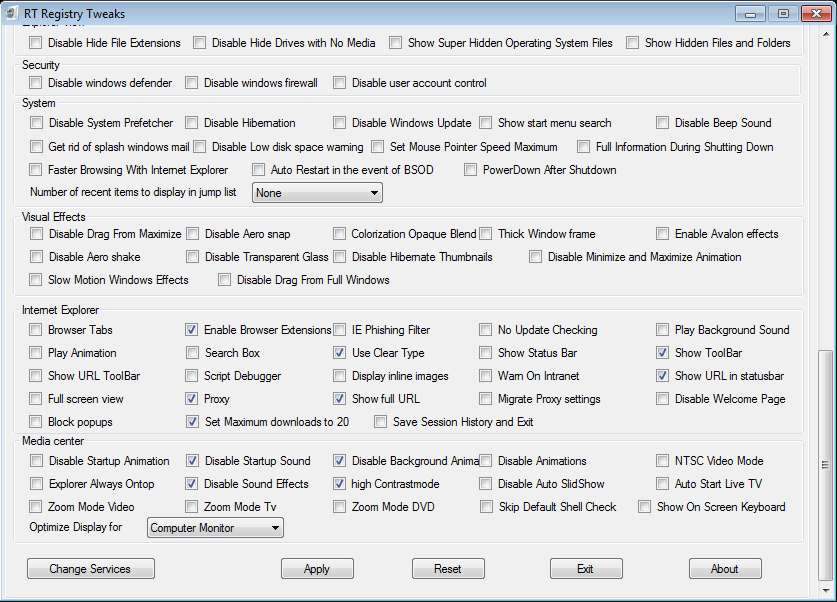Screen dimensions: 837x602
Task: Uncheck Enable Browser Extensions
Action: [x=192, y=330]
